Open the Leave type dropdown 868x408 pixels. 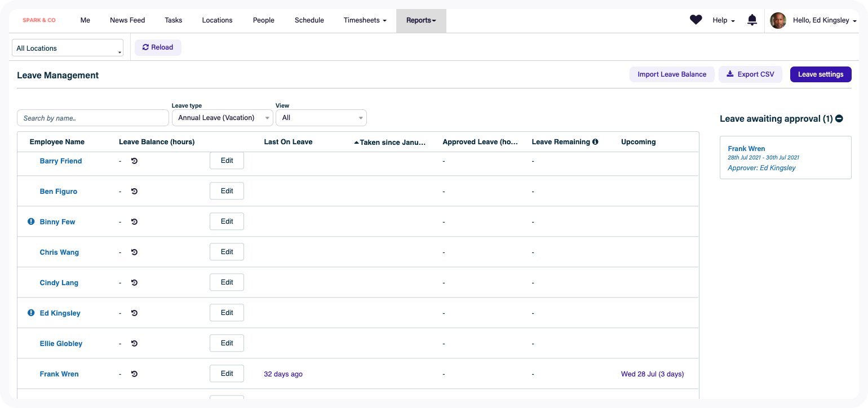pos(222,118)
